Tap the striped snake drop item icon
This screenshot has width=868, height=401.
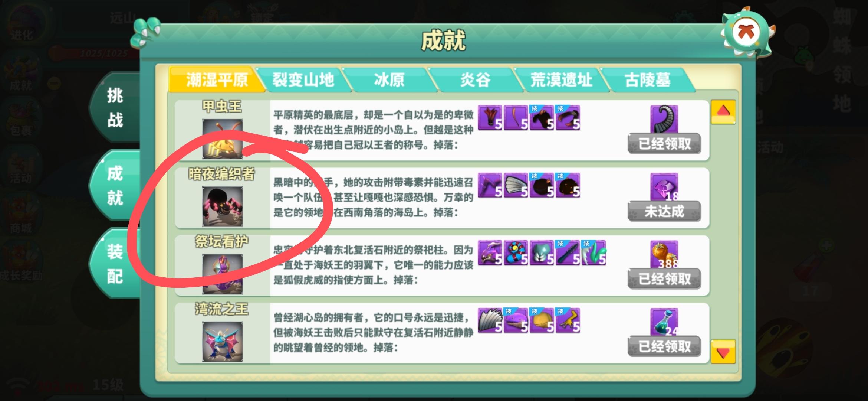point(516,253)
